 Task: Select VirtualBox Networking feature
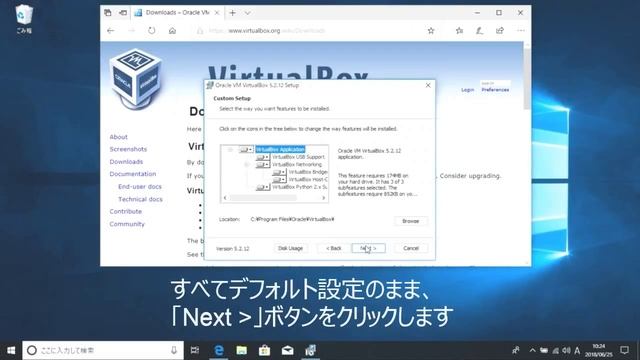tap(297, 164)
